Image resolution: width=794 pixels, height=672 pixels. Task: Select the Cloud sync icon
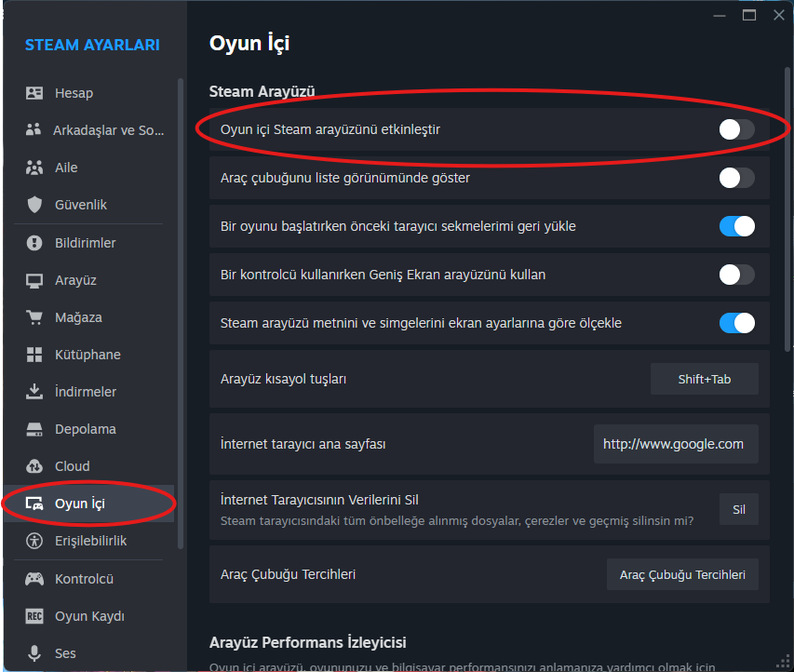click(x=34, y=466)
